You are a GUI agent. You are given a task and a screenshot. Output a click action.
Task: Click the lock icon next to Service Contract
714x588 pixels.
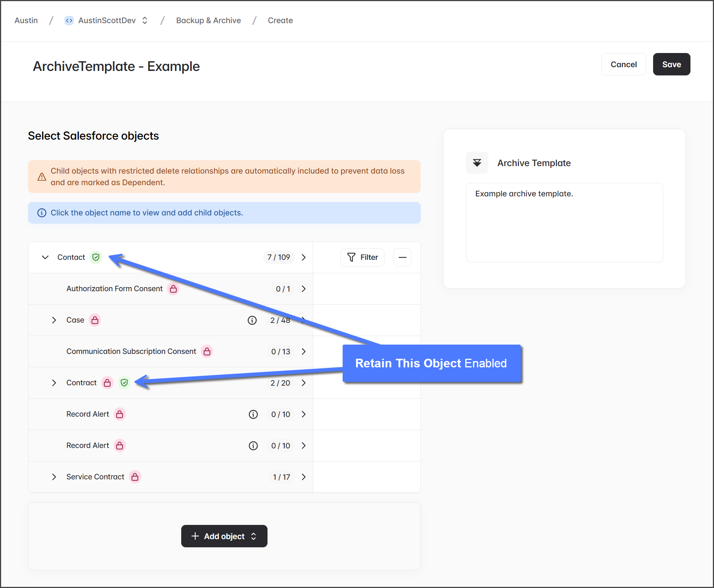[135, 477]
